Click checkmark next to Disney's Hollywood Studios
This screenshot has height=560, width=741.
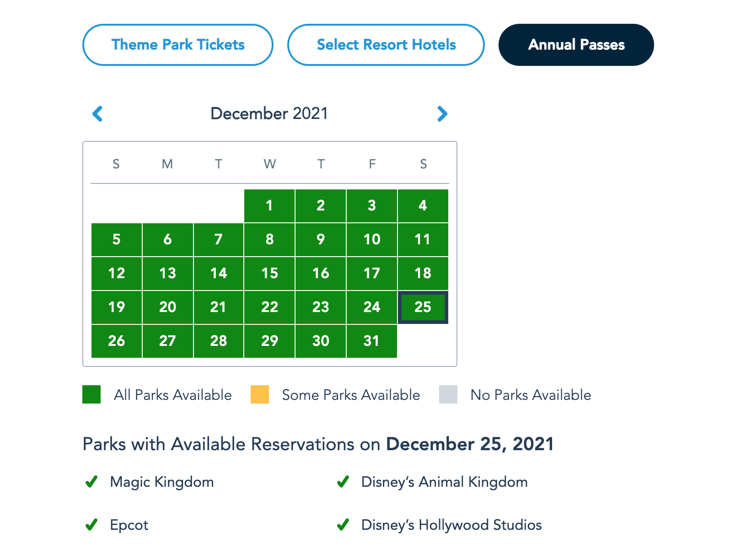point(343,525)
